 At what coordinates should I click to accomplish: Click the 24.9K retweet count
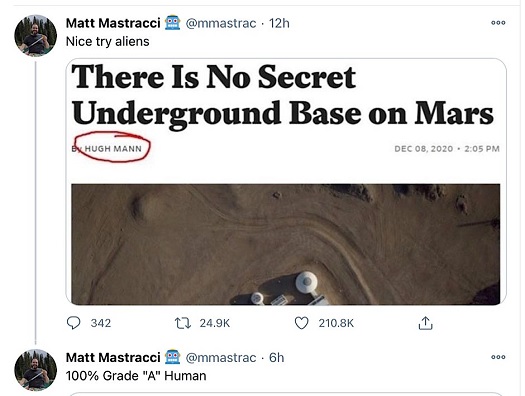coord(215,323)
